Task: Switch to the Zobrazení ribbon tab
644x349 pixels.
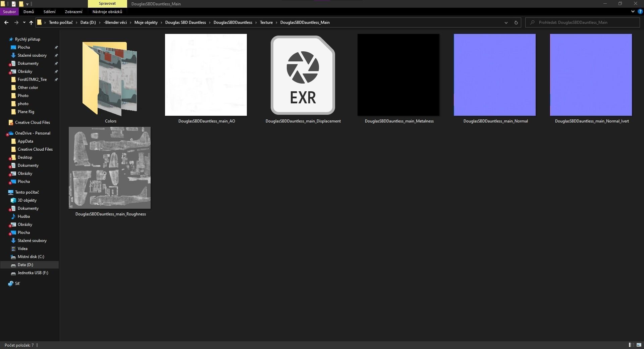Action: tap(73, 12)
